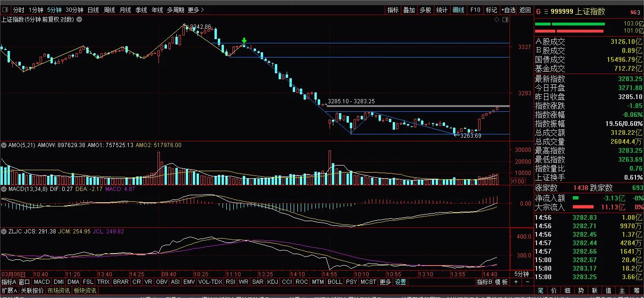Switch to 分时 intraday view

(x=18, y=10)
